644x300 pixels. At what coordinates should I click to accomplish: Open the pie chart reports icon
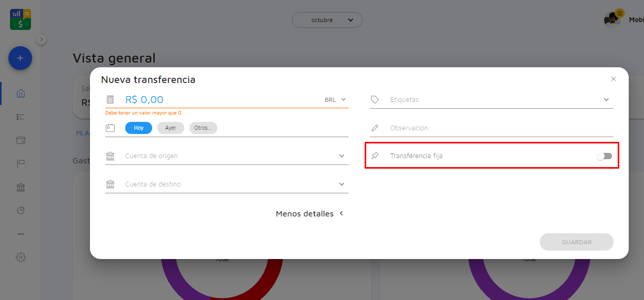click(21, 210)
